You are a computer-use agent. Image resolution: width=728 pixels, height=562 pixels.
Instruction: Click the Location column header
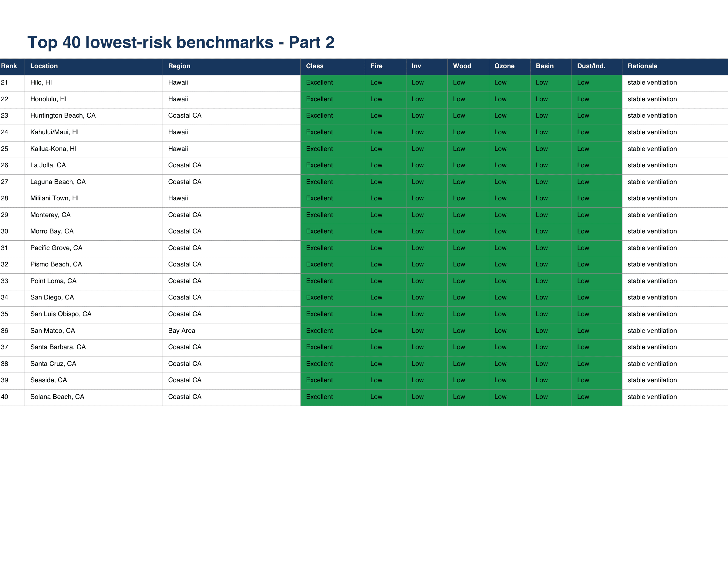tap(94, 66)
